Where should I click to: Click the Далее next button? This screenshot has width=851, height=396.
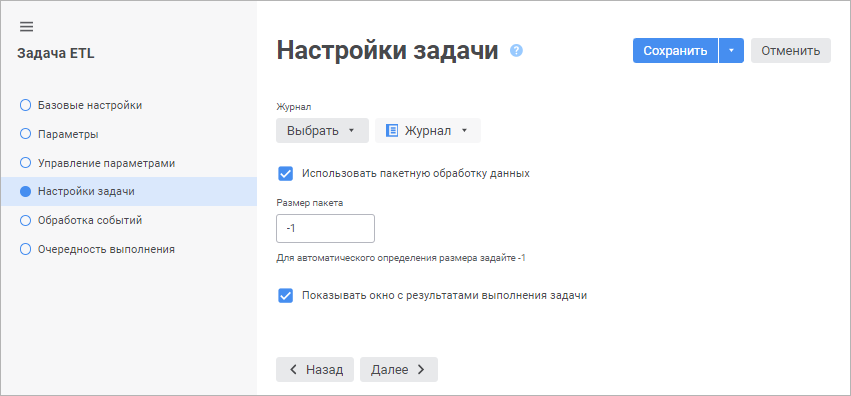click(x=399, y=369)
